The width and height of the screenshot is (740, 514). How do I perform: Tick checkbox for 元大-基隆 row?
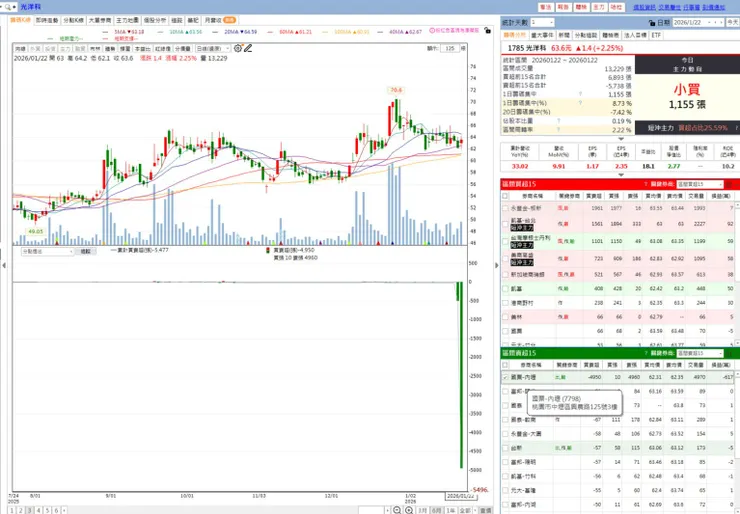(x=505, y=490)
